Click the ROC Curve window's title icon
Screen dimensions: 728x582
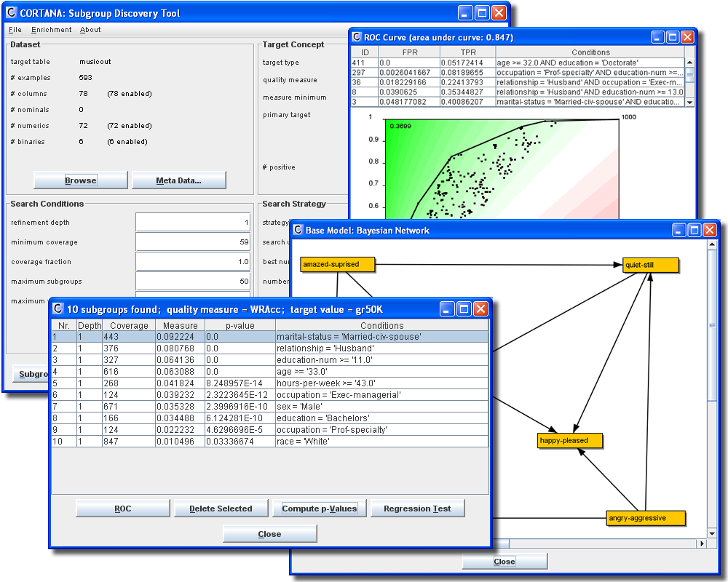point(357,37)
